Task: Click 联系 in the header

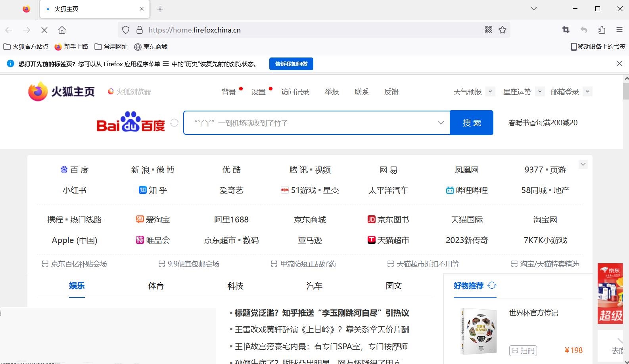Action: click(361, 92)
